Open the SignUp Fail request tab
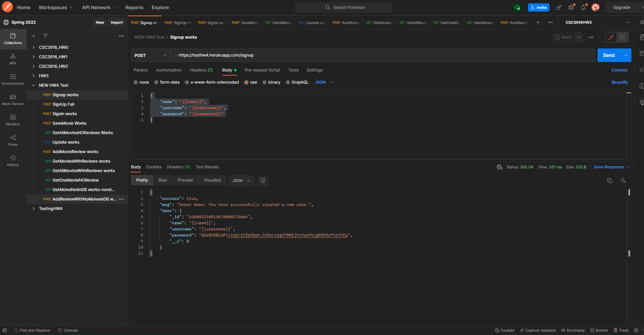 point(178,22)
